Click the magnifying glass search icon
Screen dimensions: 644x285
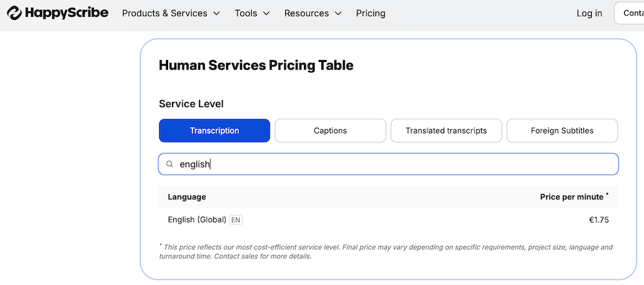click(170, 164)
